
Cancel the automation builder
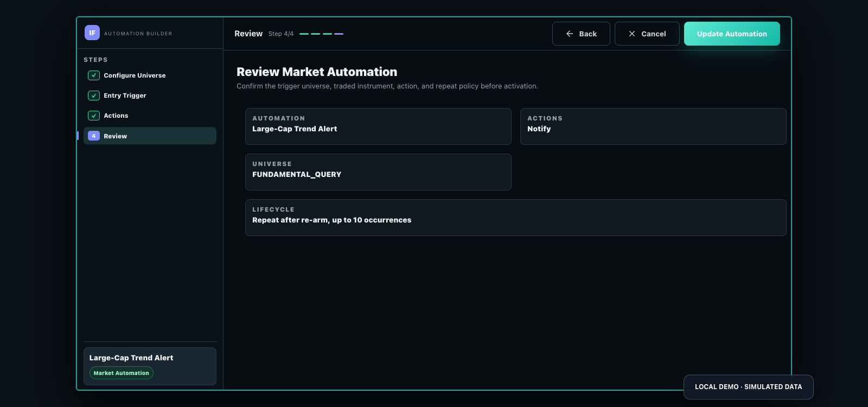647,34
